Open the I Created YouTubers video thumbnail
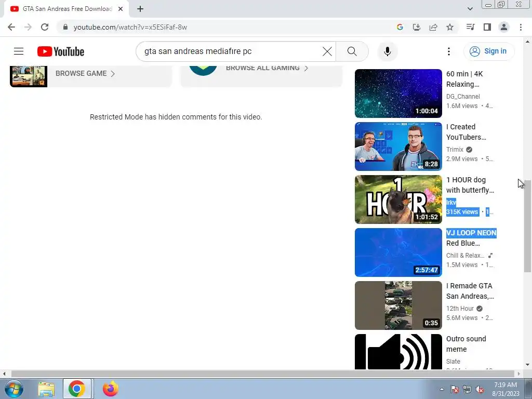Image resolution: width=532 pixels, height=399 pixels. [x=398, y=147]
